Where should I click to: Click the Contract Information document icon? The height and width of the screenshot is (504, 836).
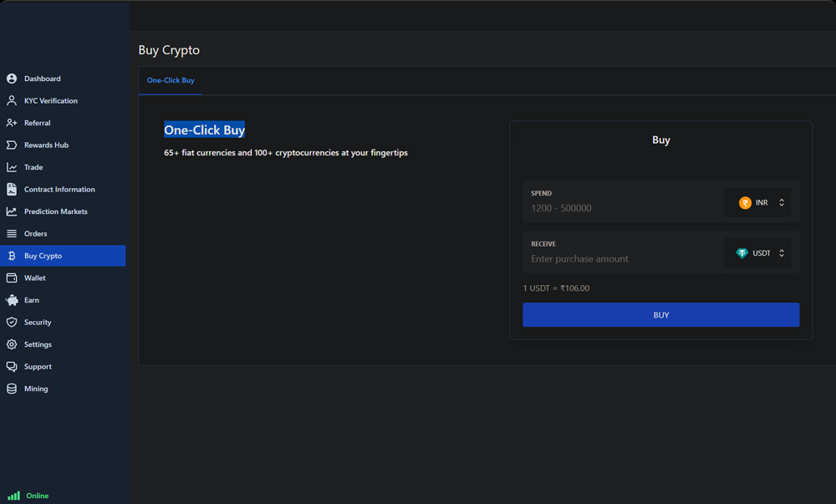[x=12, y=190]
